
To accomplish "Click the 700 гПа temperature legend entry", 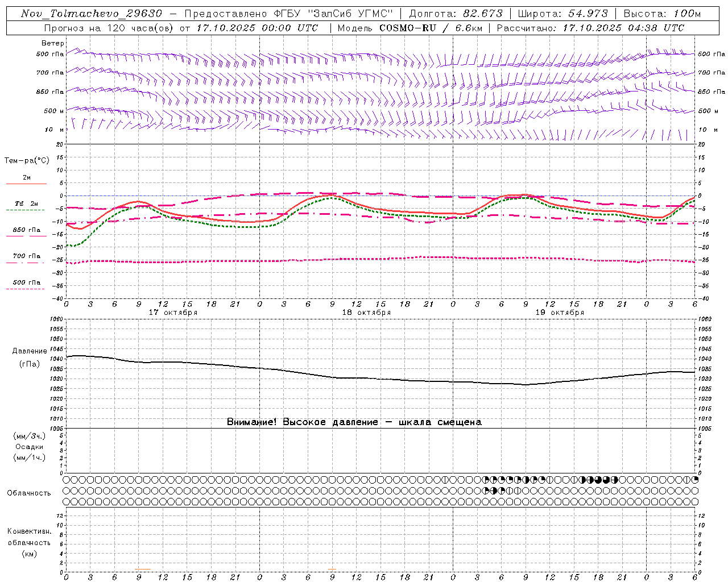I will click(x=26, y=256).
